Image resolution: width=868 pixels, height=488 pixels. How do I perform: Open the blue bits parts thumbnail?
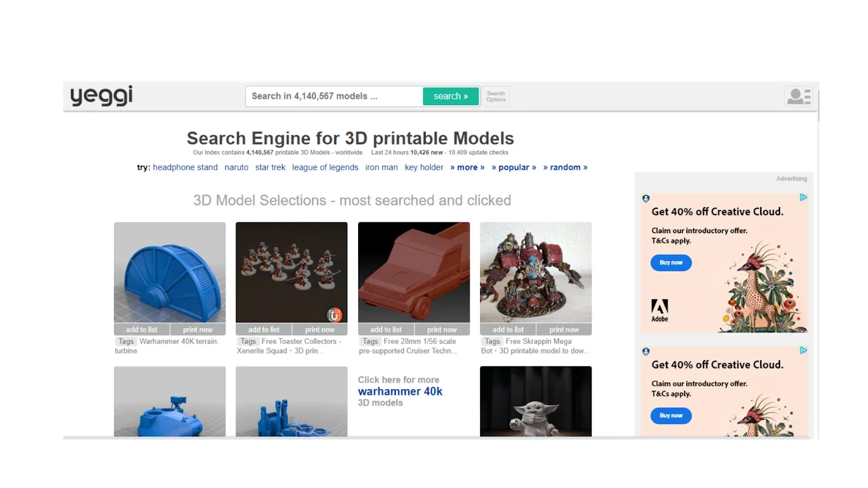[291, 401]
